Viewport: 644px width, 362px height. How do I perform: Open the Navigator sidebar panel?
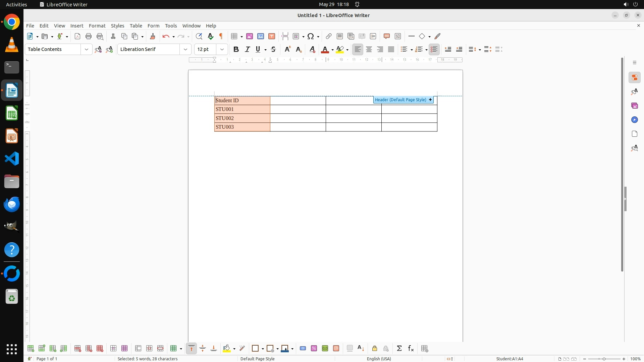[x=634, y=120]
